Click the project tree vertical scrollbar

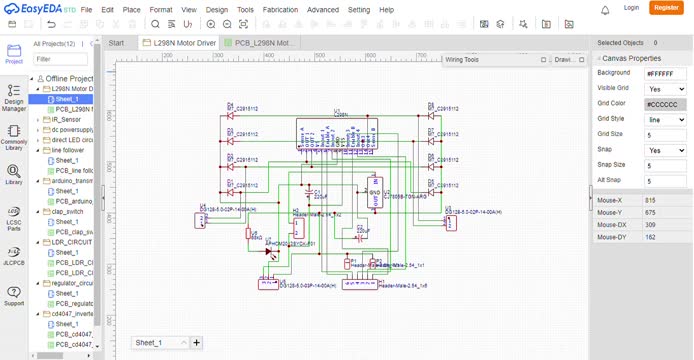click(x=97, y=186)
